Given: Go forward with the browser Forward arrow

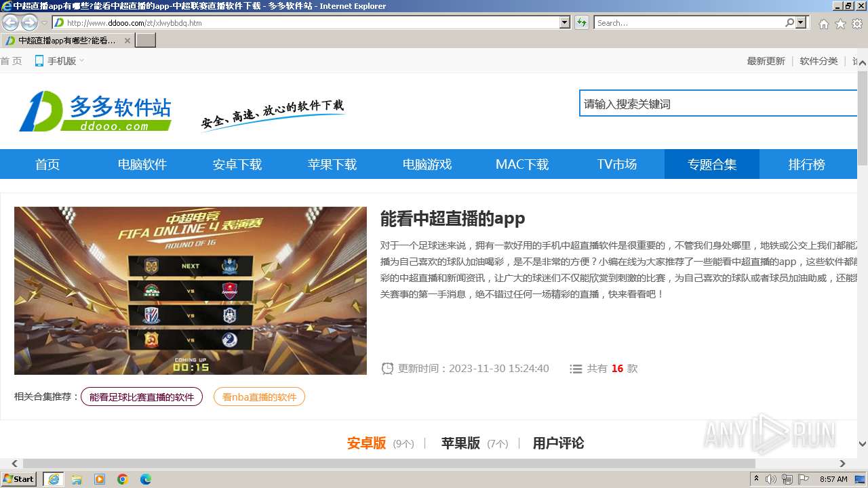Looking at the screenshot, I should [x=29, y=22].
